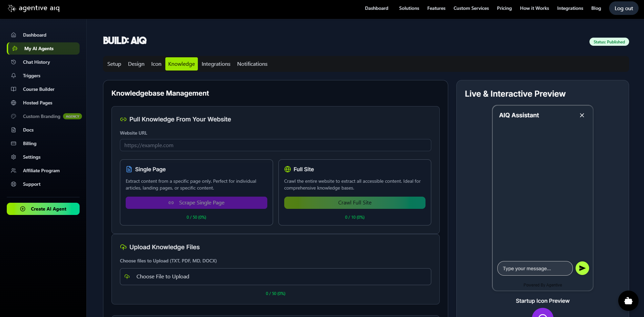Click the Support lifebuoy icon
The width and height of the screenshot is (644, 317).
tap(14, 184)
